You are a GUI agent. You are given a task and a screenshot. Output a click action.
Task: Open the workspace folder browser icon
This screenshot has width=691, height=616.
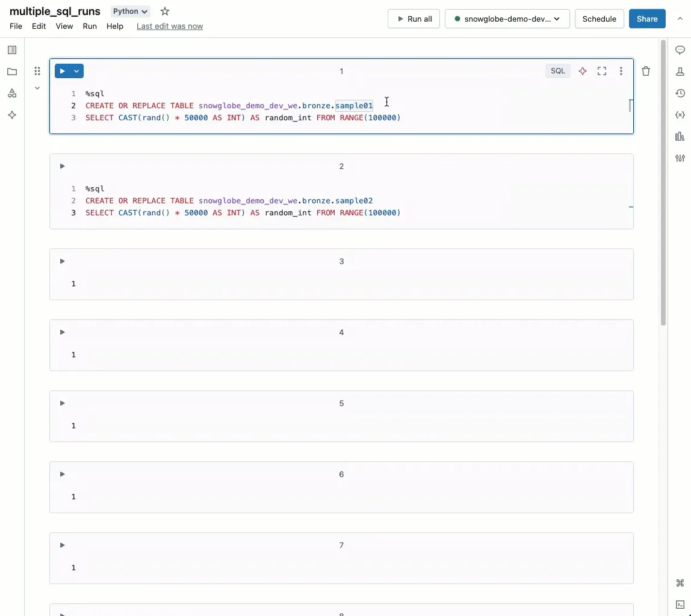[12, 72]
